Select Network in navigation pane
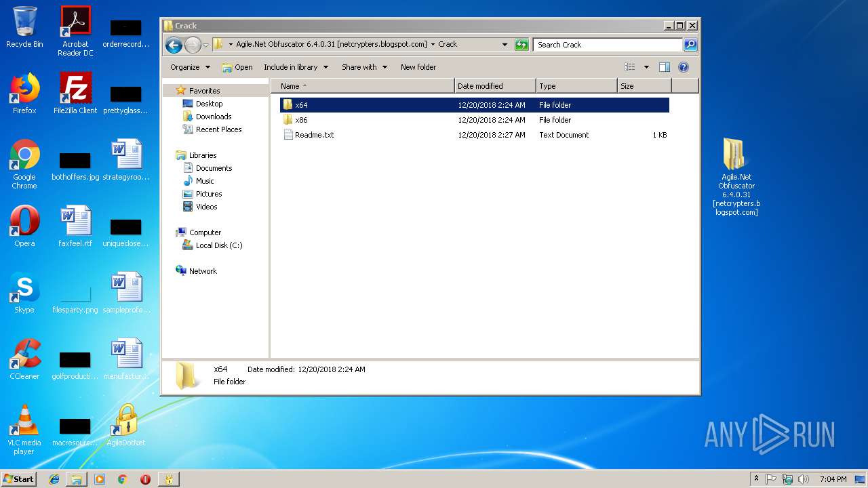The width and height of the screenshot is (868, 488). [203, 271]
